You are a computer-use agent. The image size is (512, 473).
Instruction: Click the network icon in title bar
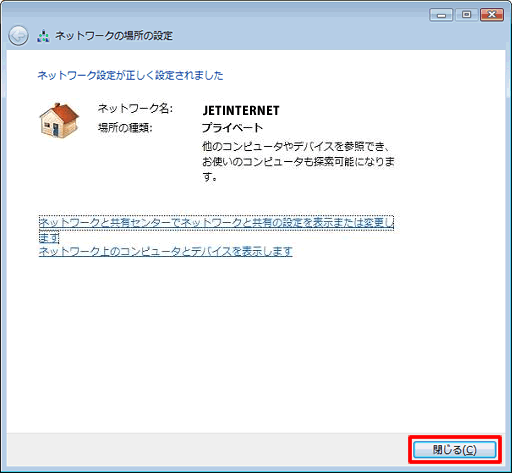(43, 36)
